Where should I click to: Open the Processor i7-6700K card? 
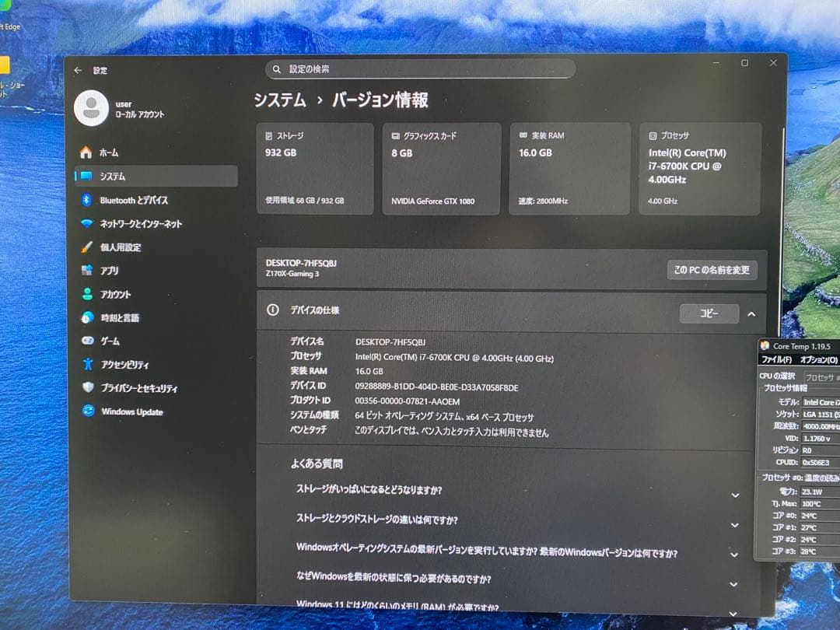(x=700, y=169)
